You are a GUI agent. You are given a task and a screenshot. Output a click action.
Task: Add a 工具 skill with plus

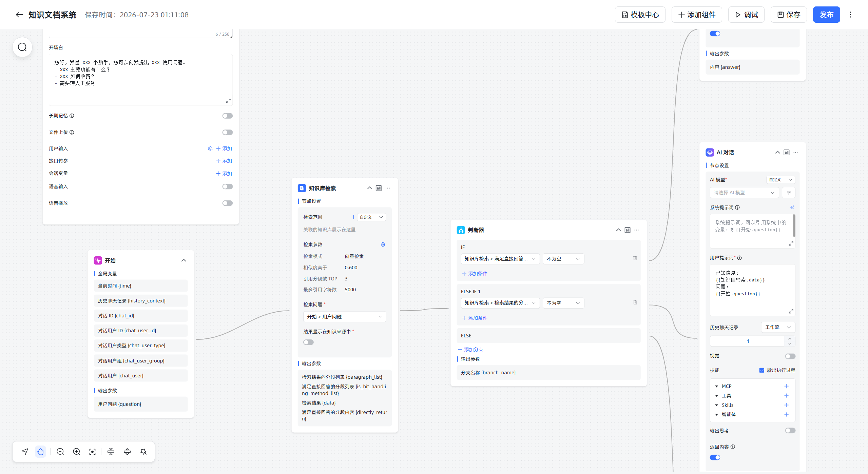point(787,396)
